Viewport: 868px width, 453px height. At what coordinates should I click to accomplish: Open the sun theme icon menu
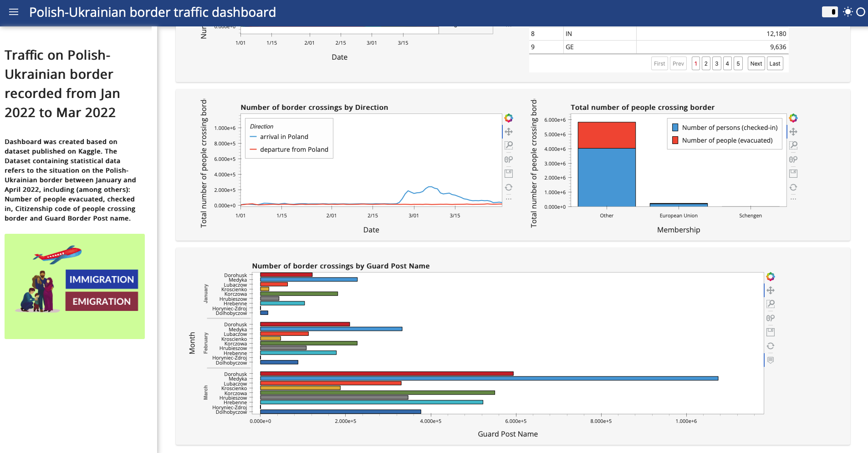[x=848, y=12]
